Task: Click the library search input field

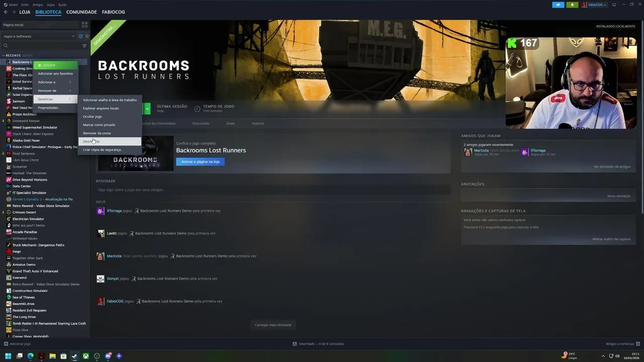Action: coord(44,46)
